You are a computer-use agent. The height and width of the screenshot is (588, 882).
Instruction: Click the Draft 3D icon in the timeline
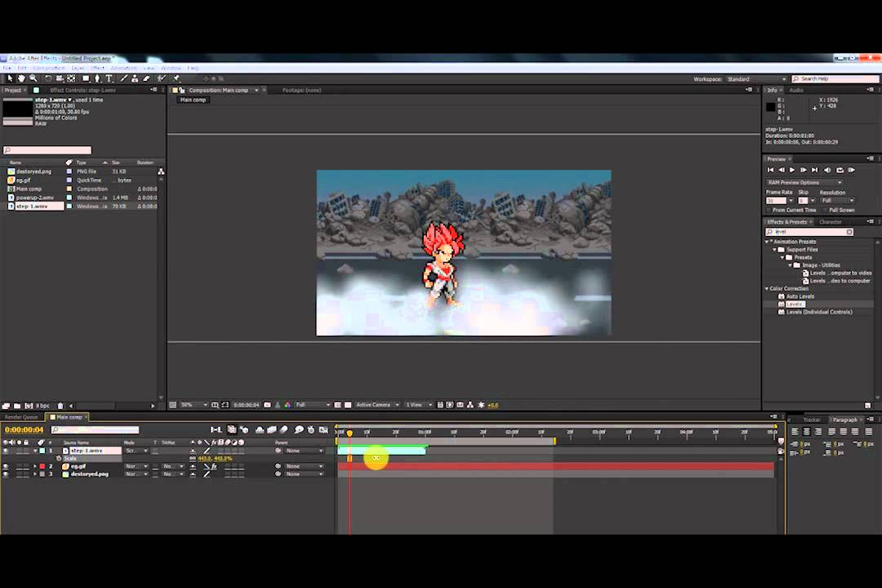pos(244,430)
